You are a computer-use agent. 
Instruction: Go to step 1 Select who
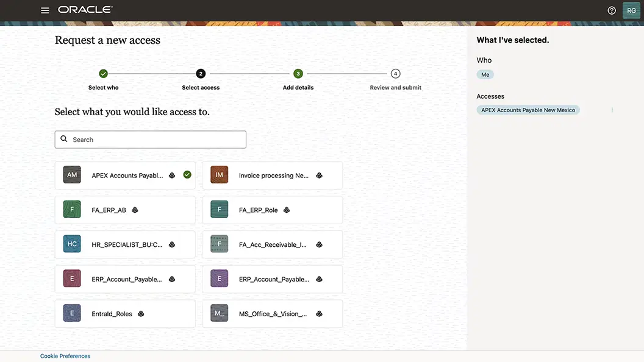(x=104, y=74)
